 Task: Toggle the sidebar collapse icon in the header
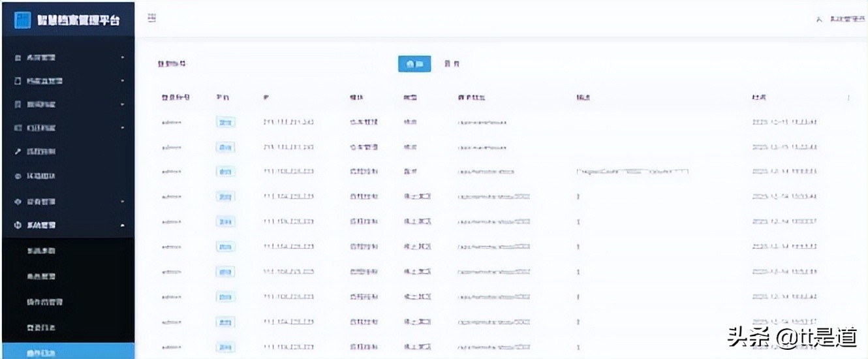click(152, 19)
